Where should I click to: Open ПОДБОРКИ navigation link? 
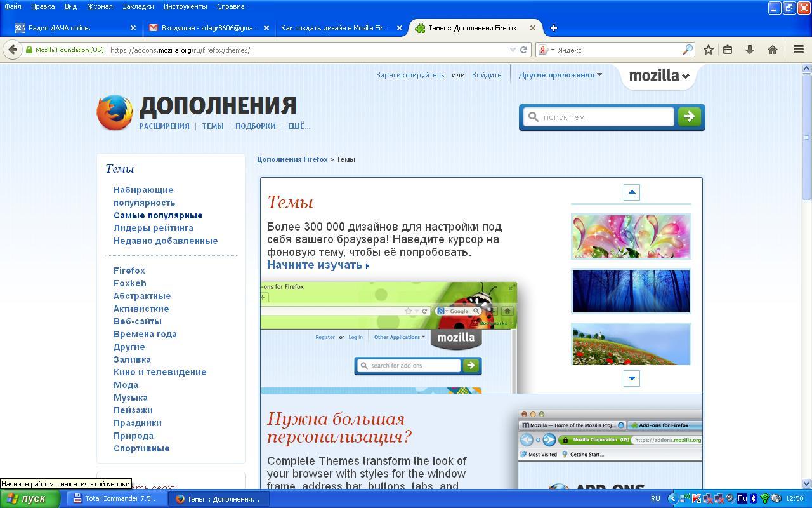click(256, 126)
